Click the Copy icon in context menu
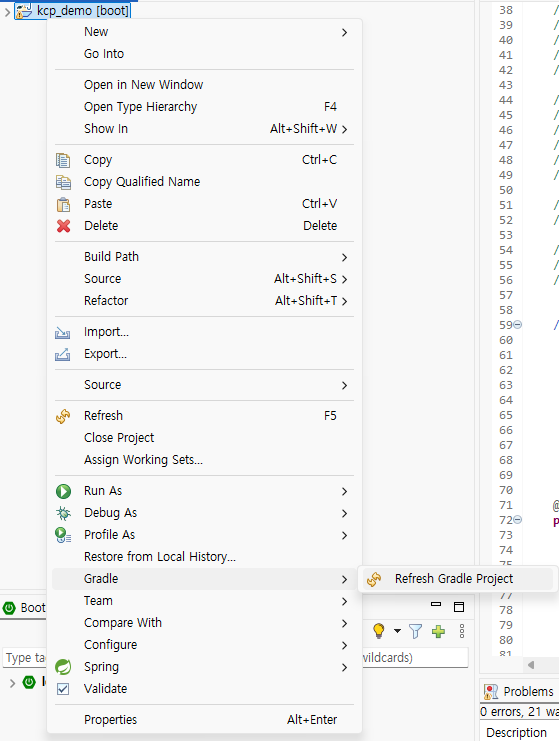This screenshot has height=741, width=559. pyautogui.click(x=63, y=160)
